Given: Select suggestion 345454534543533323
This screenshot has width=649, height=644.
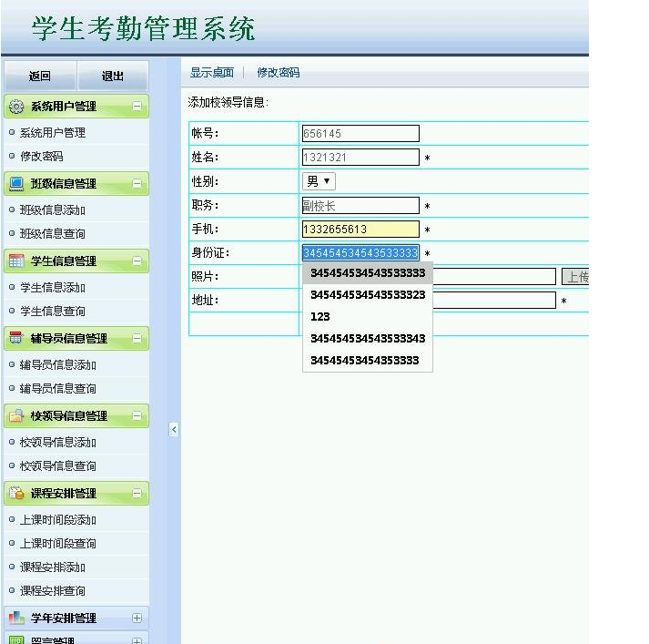Looking at the screenshot, I should pyautogui.click(x=368, y=295).
